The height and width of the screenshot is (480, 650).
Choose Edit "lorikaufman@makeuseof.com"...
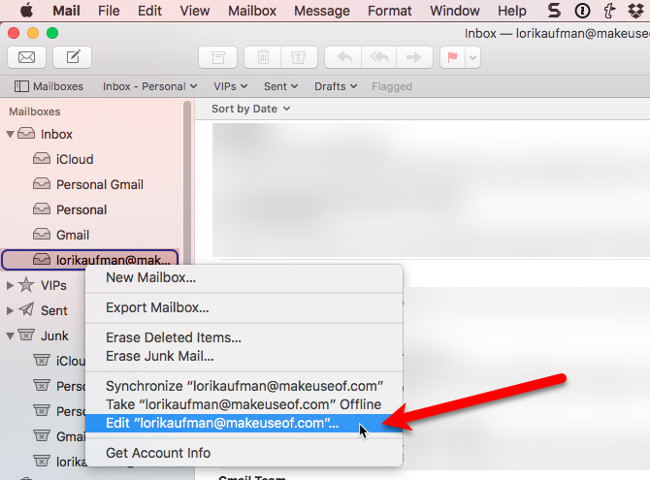tap(244, 423)
